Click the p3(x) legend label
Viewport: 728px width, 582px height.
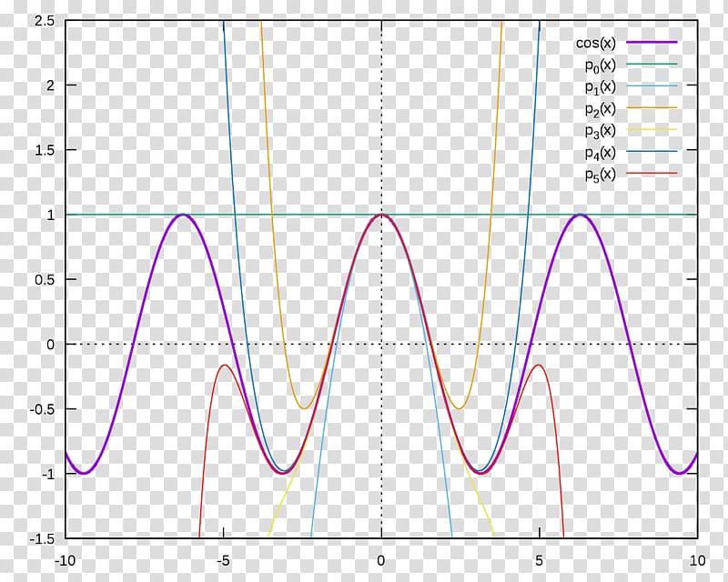pos(600,131)
